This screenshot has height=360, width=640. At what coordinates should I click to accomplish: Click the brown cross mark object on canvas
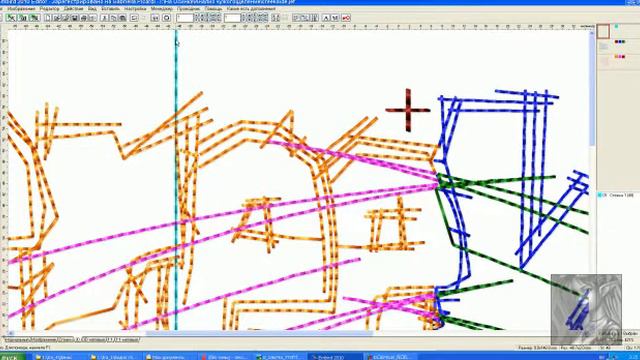click(x=408, y=110)
